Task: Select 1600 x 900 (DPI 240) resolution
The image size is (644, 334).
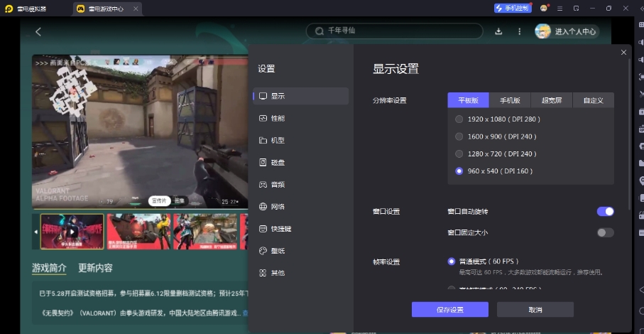Action: click(459, 136)
